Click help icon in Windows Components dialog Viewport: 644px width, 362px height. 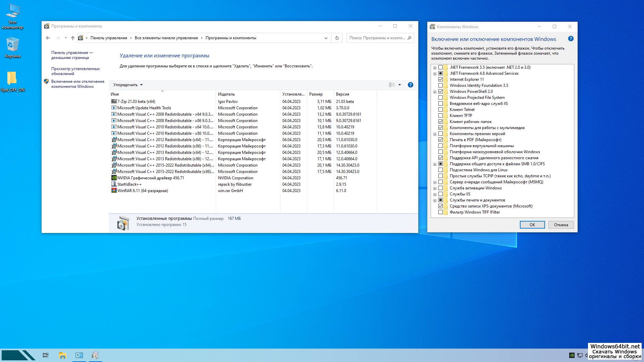click(571, 39)
